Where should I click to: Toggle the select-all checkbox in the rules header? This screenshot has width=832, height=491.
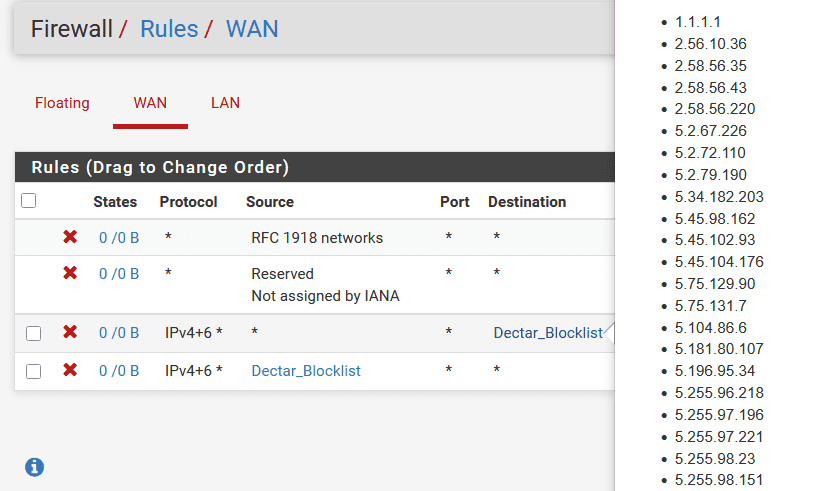pos(29,201)
